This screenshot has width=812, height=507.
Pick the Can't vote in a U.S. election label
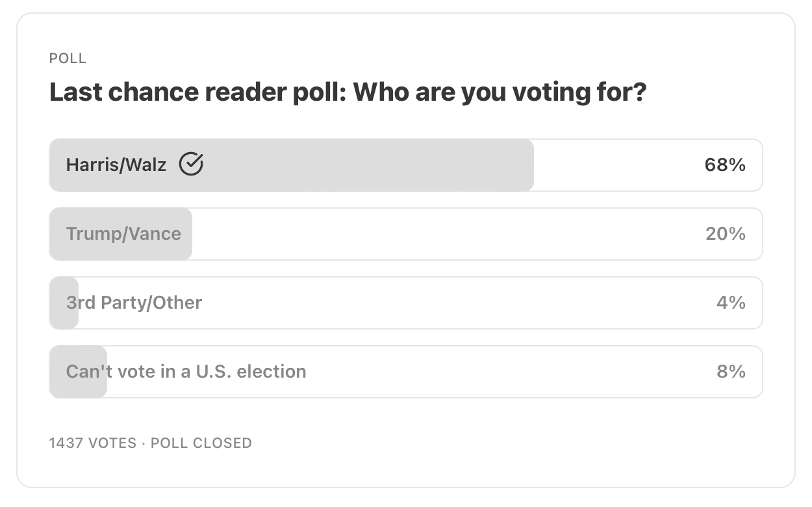186,372
